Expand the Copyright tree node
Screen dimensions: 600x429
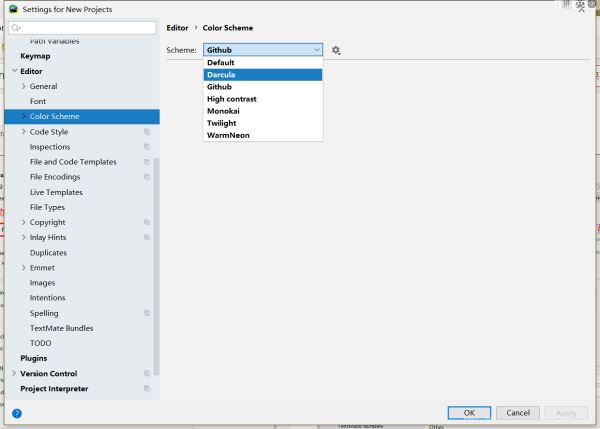tap(23, 223)
